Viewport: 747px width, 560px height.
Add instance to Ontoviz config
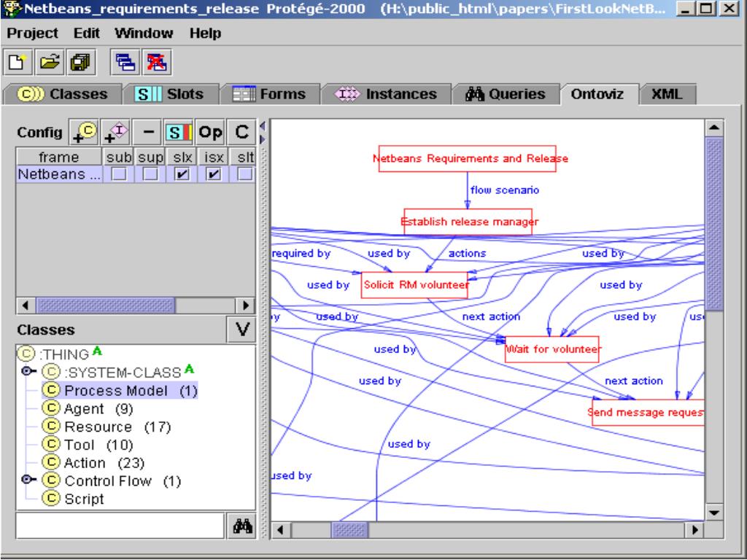point(115,132)
